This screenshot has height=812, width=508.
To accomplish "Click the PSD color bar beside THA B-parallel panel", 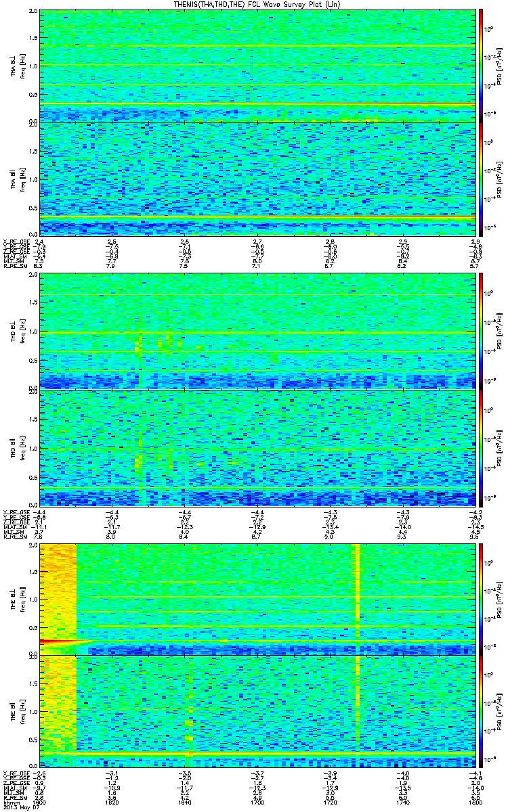I will [480, 179].
